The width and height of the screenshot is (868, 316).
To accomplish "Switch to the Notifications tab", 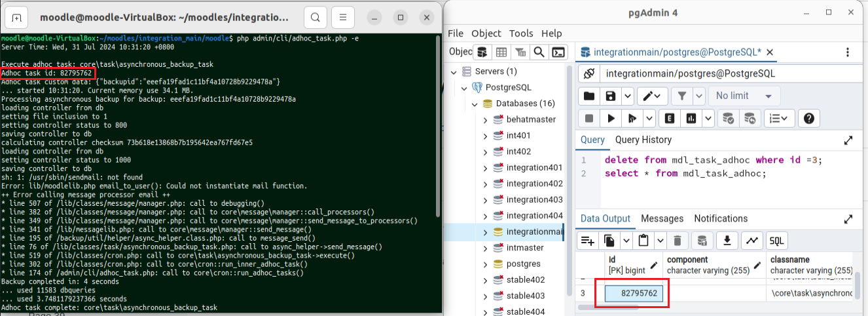I will coord(721,218).
